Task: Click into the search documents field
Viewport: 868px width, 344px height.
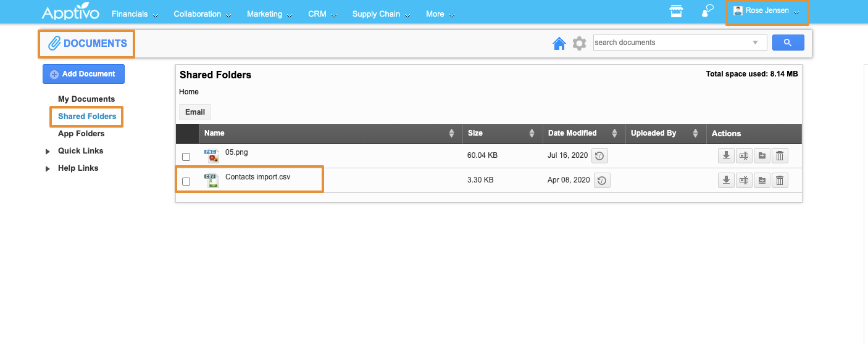Action: click(x=670, y=43)
